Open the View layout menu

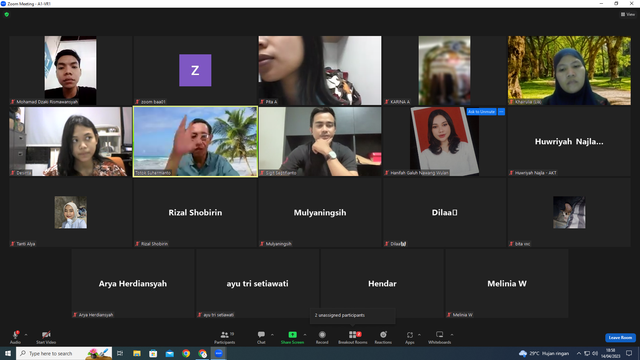(x=628, y=14)
